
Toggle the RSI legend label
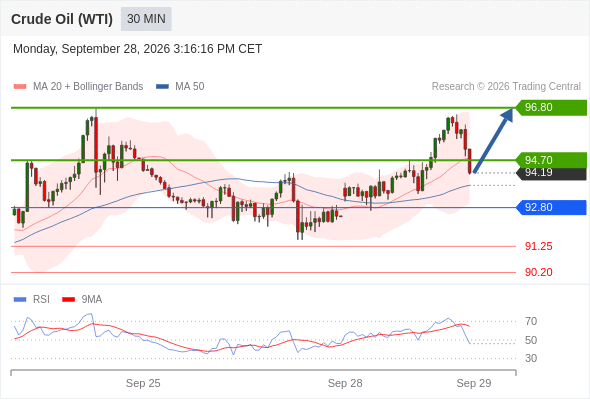tap(41, 300)
